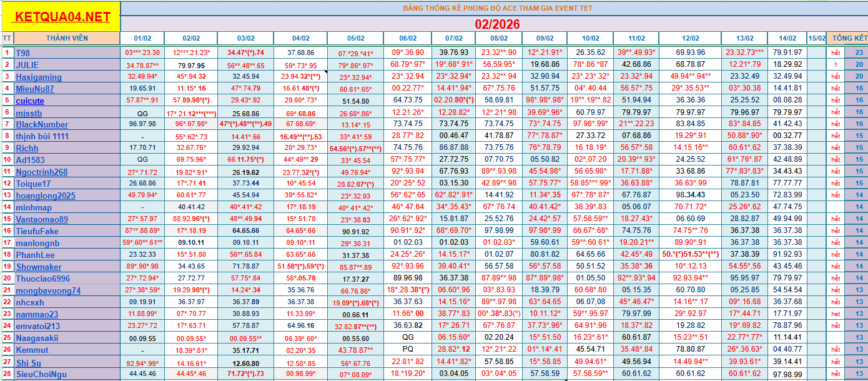This screenshot has width=868, height=381.
Task: Open the nammao23 member link
Action: coord(37,314)
